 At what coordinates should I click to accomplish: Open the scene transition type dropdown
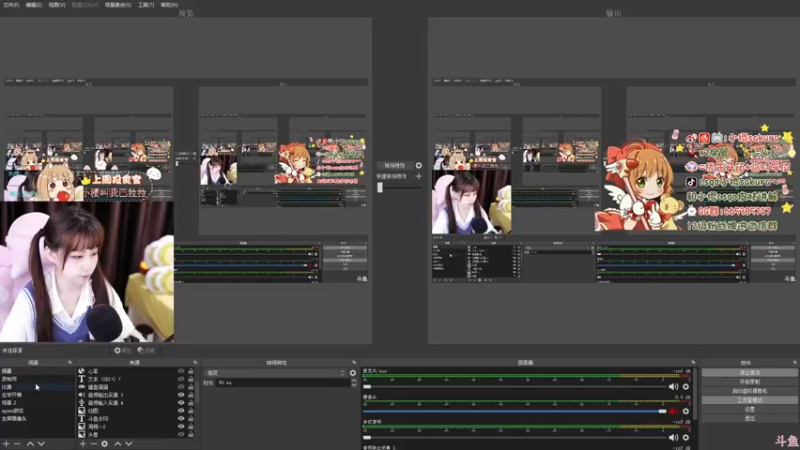[x=275, y=373]
